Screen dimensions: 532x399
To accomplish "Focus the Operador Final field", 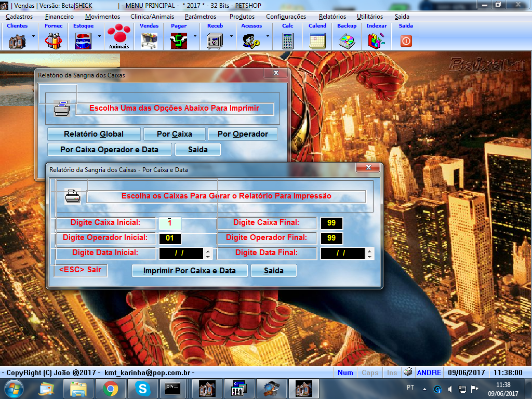I will click(331, 238).
